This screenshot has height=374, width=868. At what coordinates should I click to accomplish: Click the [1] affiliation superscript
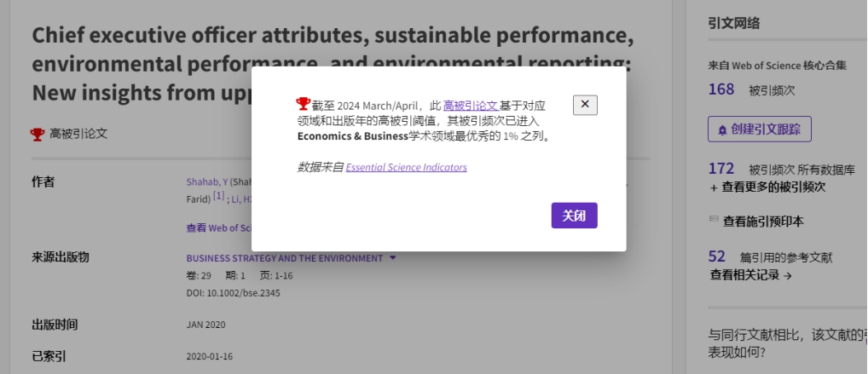coord(218,196)
